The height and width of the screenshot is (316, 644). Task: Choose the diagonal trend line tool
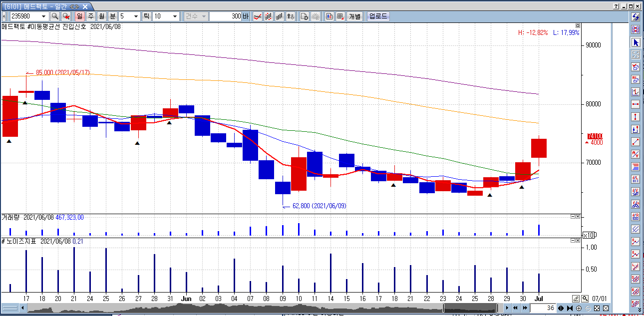636,142
